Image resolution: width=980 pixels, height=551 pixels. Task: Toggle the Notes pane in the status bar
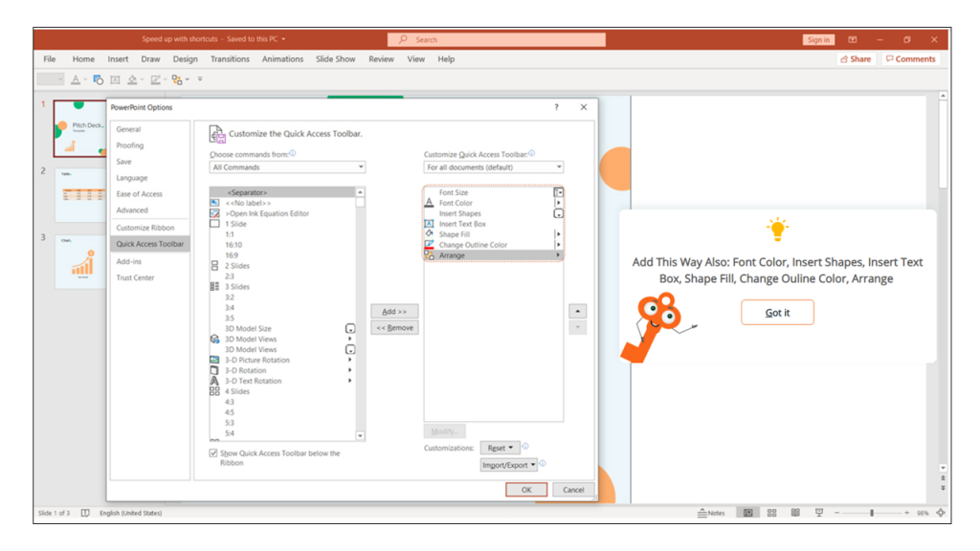(710, 512)
